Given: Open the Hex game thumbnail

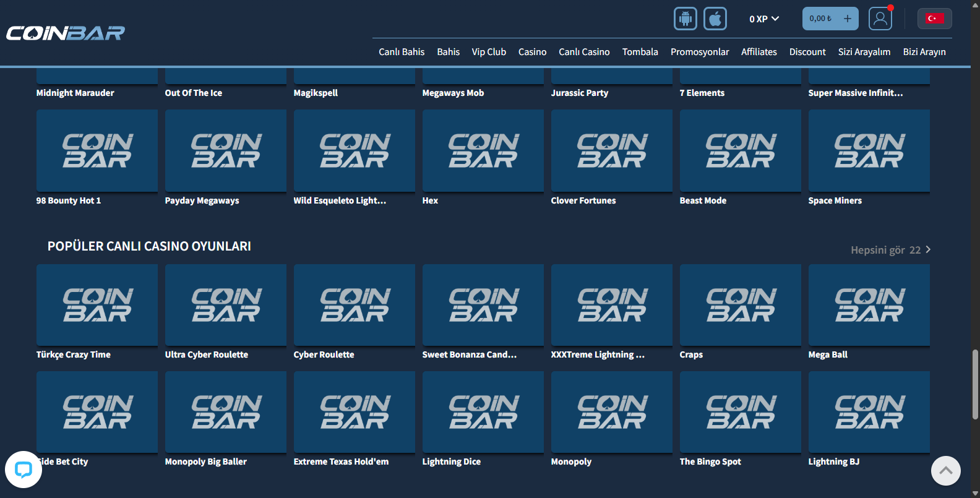Looking at the screenshot, I should click(x=483, y=150).
